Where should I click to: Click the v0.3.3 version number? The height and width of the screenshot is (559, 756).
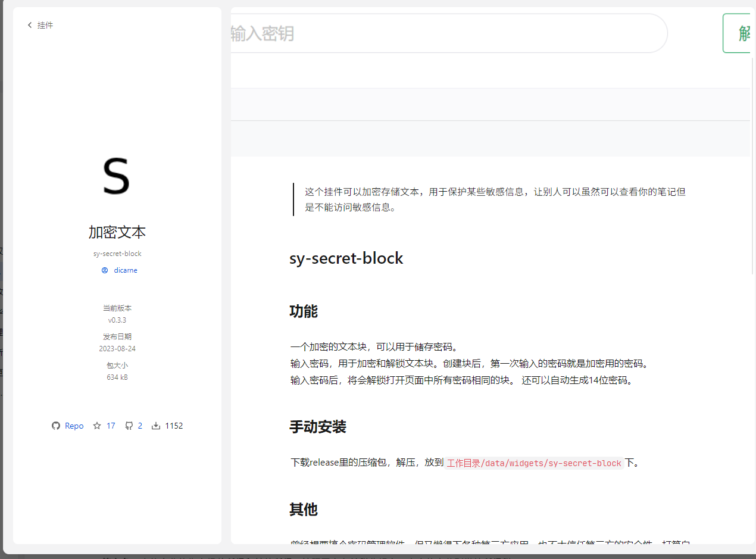coord(117,320)
